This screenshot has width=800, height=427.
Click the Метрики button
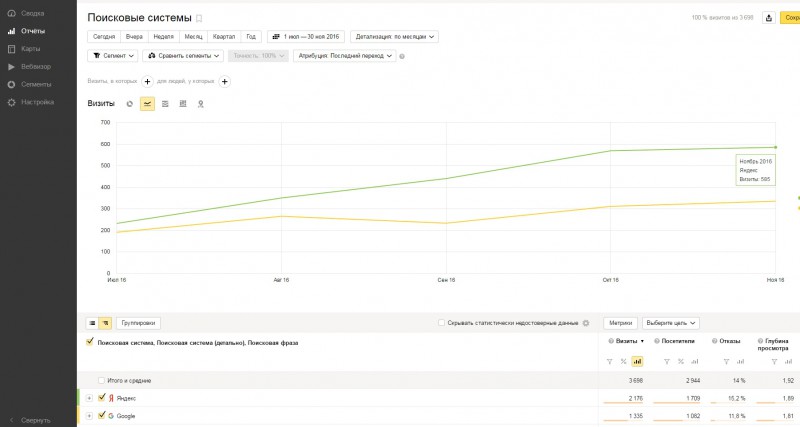[x=620, y=323]
